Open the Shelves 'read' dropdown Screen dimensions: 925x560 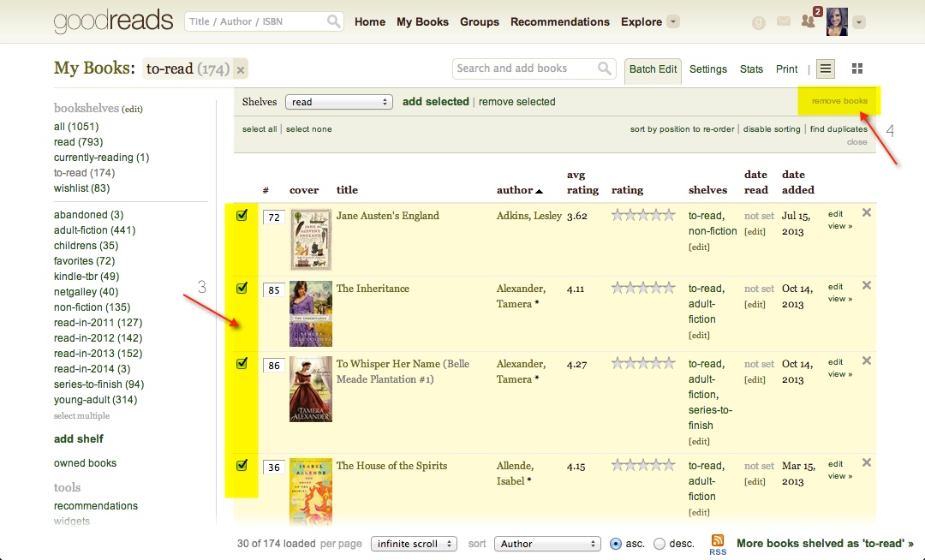pos(338,101)
